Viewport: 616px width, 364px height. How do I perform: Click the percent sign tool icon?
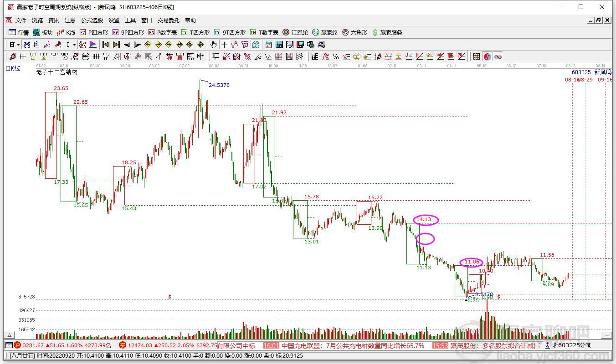(336, 56)
